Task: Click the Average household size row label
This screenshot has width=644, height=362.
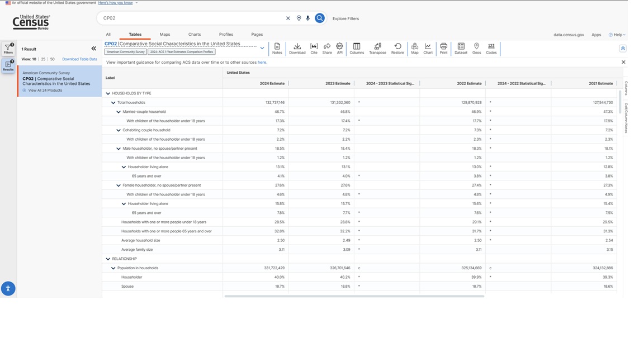Action: [140, 241]
